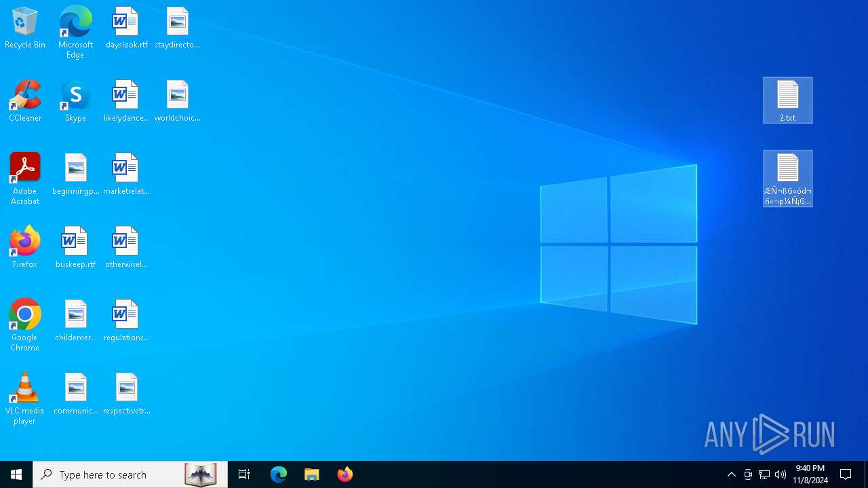The height and width of the screenshot is (488, 868).
Task: Select the Adobe Acrobat desktop shortcut
Action: tap(25, 179)
